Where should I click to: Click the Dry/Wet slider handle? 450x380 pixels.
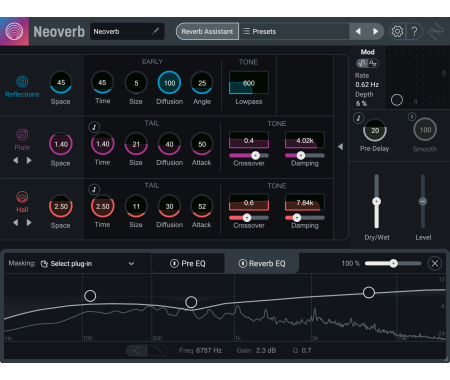tap(377, 201)
